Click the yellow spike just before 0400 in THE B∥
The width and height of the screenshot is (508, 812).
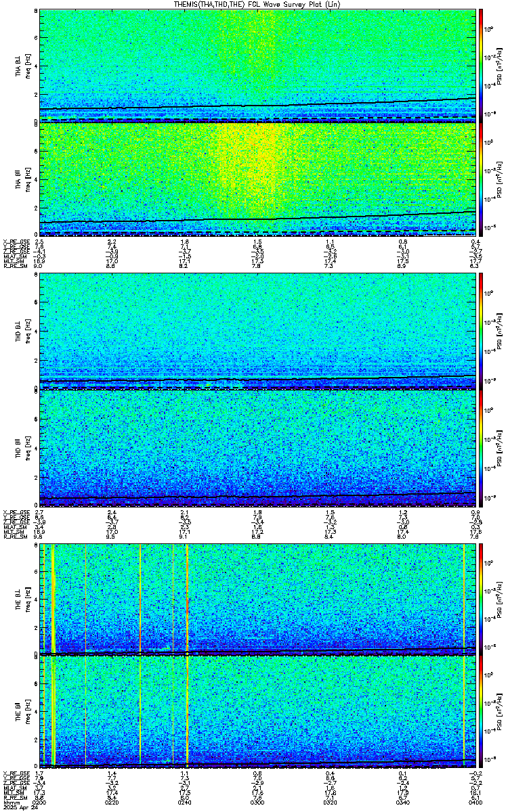click(464, 712)
